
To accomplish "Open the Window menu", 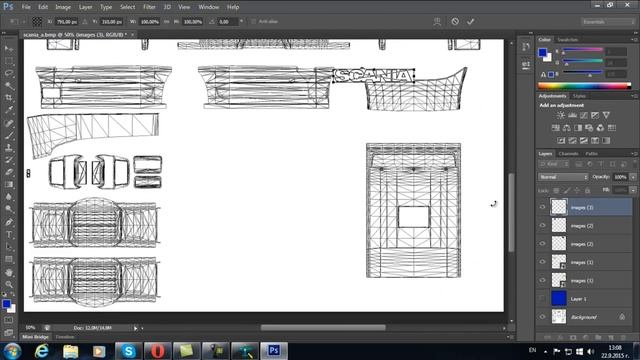I will [x=209, y=7].
